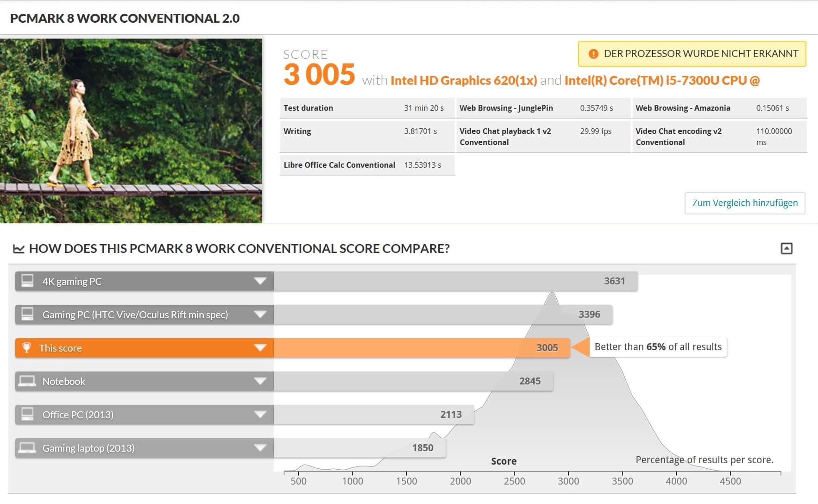
Task: Expand the 4K gaming PC dropdown arrow
Action: (260, 281)
